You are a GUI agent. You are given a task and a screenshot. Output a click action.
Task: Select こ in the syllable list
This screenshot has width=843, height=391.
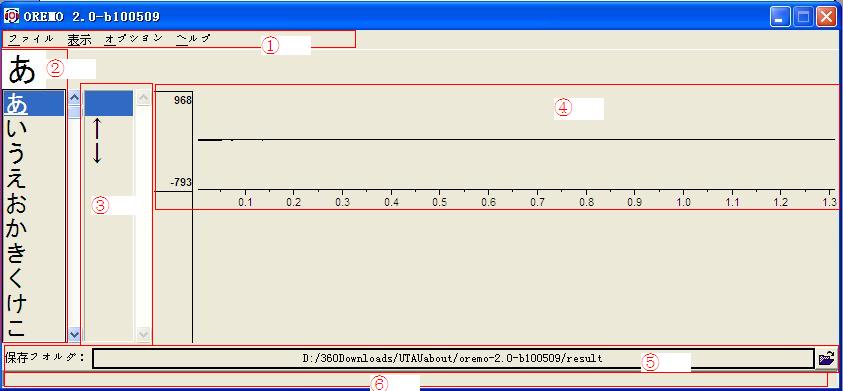point(34,328)
